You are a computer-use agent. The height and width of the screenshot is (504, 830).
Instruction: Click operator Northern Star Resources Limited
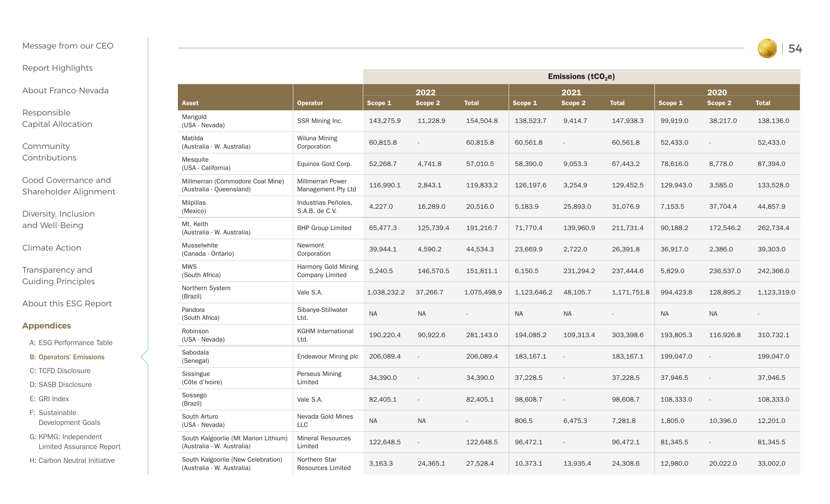324,464
